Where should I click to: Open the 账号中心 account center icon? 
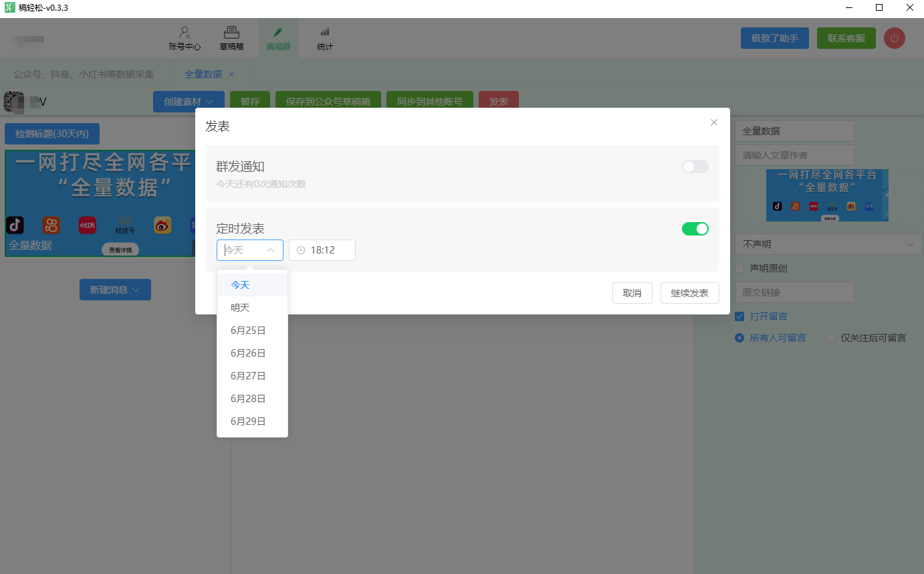185,32
